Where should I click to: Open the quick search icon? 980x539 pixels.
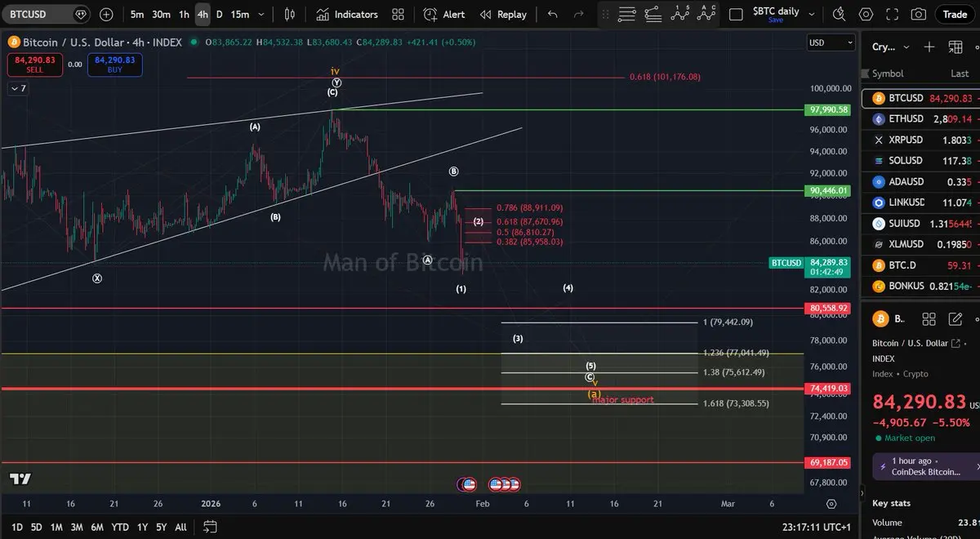840,14
